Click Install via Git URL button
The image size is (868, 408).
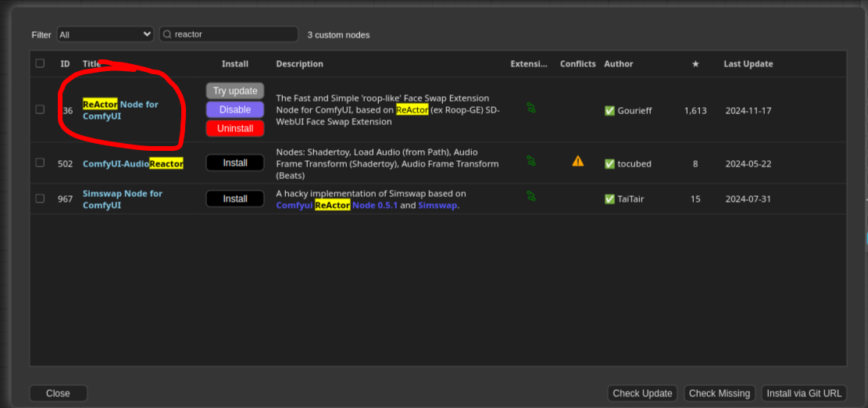pos(804,393)
